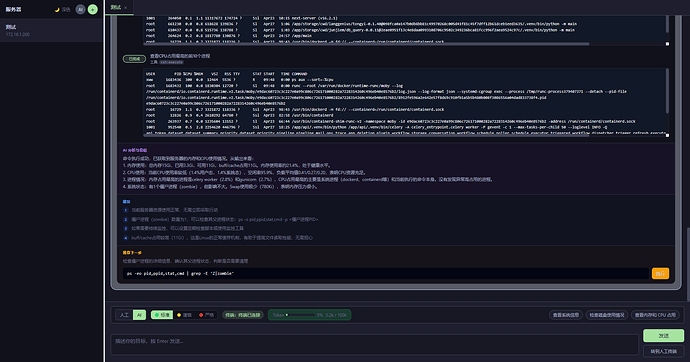Click the terminal connected status badge
690x362 pixels.
242,315
